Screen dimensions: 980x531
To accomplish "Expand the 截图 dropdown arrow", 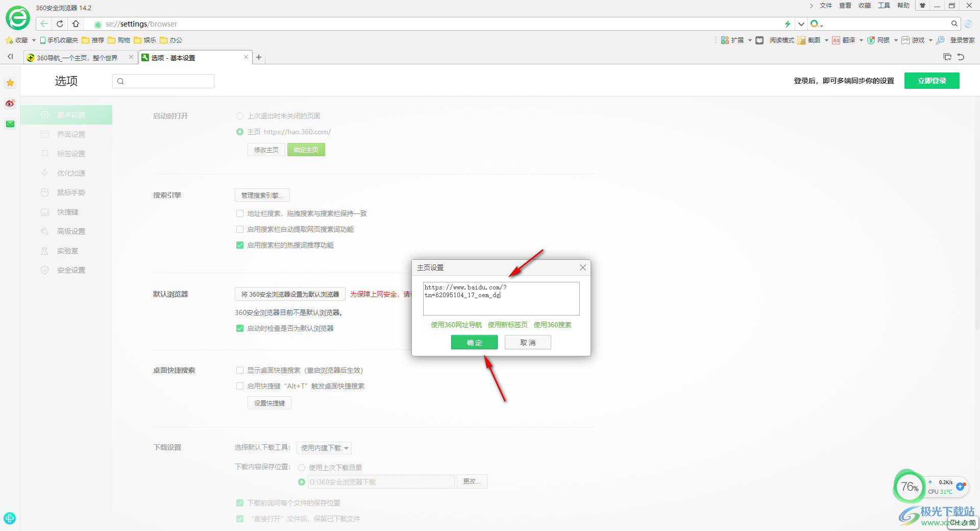I will click(x=826, y=40).
